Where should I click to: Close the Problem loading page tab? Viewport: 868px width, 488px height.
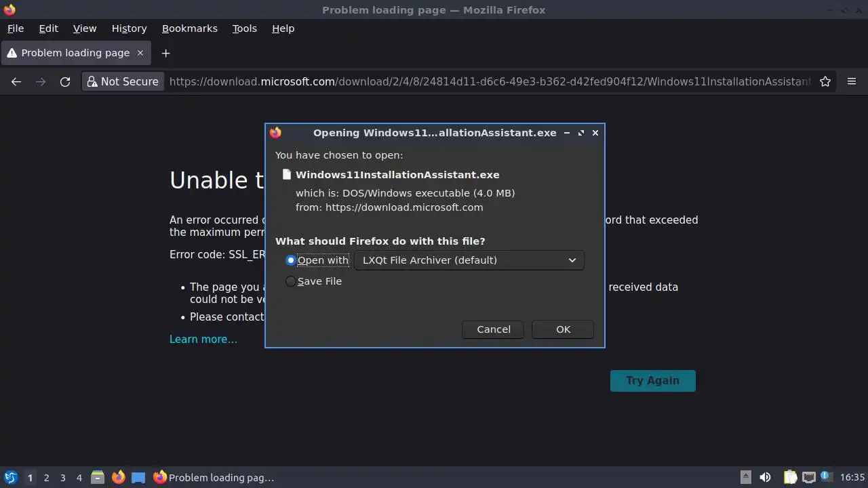[x=140, y=53]
